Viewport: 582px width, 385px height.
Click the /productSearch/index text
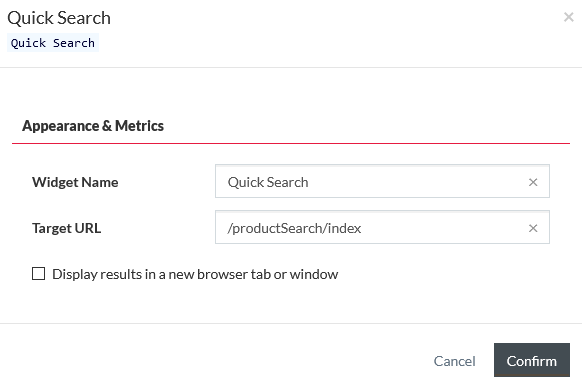[294, 228]
